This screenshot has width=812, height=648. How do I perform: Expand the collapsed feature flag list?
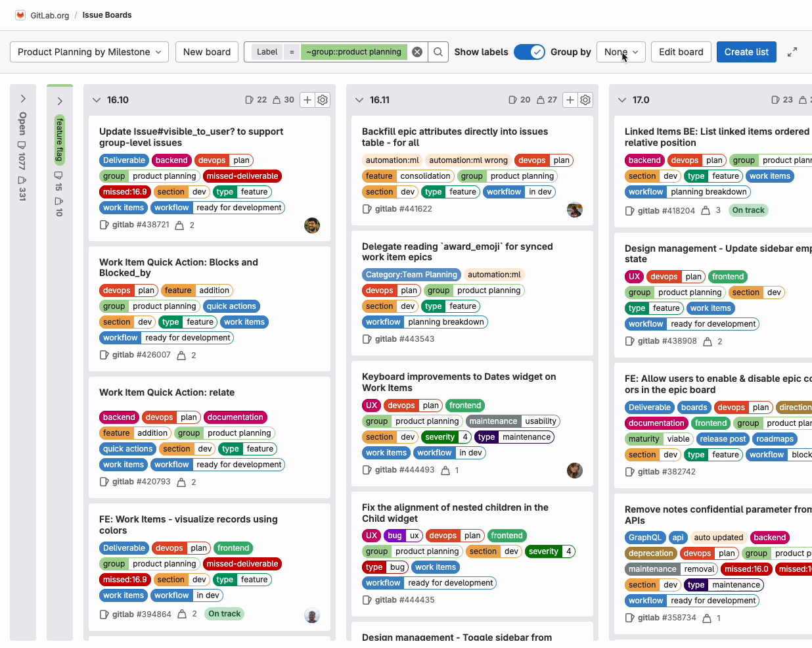point(60,101)
